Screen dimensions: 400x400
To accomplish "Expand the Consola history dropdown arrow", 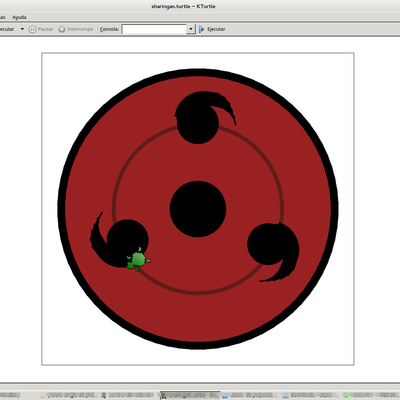I will (191, 29).
